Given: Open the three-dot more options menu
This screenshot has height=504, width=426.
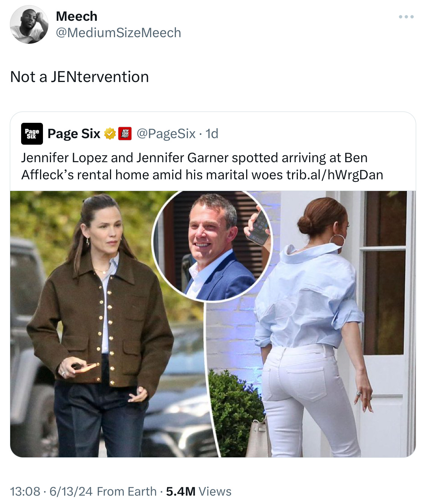Looking at the screenshot, I should coord(406,17).
